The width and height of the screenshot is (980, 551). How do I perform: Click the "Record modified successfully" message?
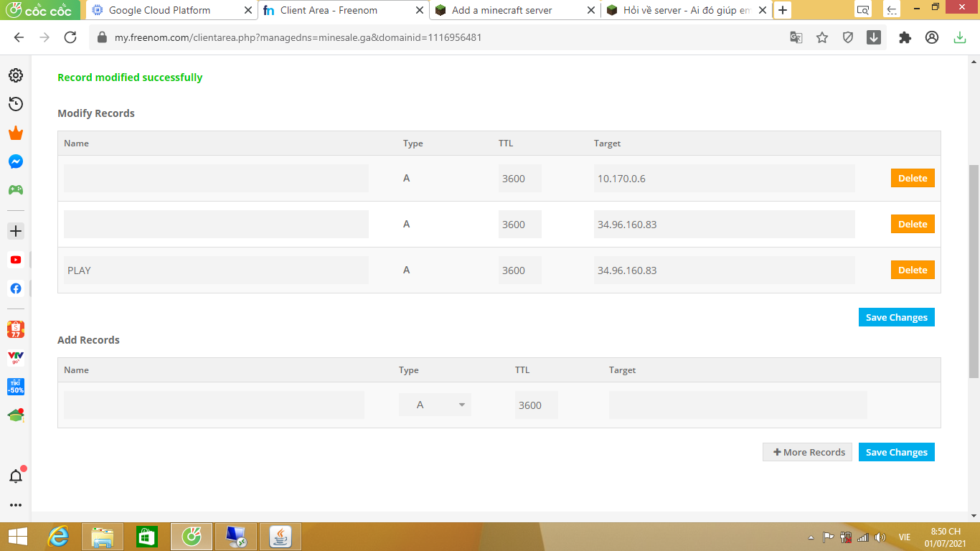coord(130,77)
